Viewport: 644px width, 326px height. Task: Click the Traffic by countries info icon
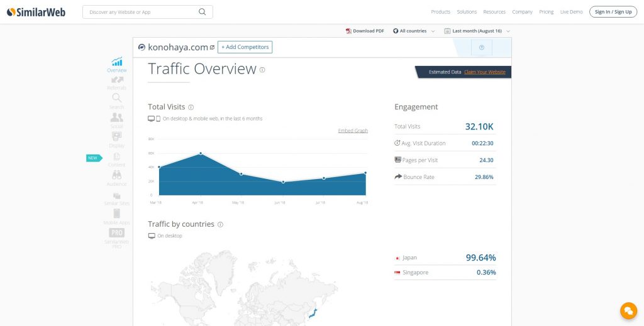coord(220,224)
